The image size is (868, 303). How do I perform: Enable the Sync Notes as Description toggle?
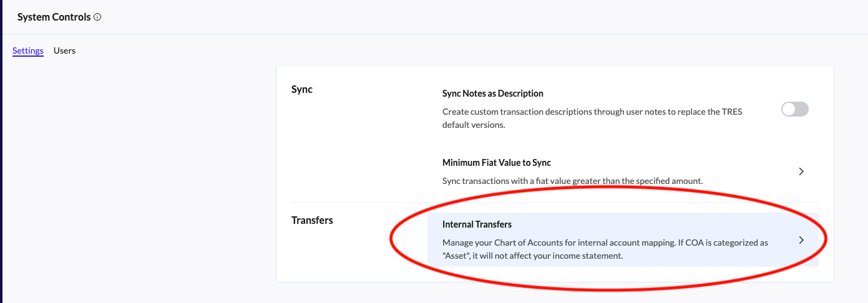click(x=794, y=109)
